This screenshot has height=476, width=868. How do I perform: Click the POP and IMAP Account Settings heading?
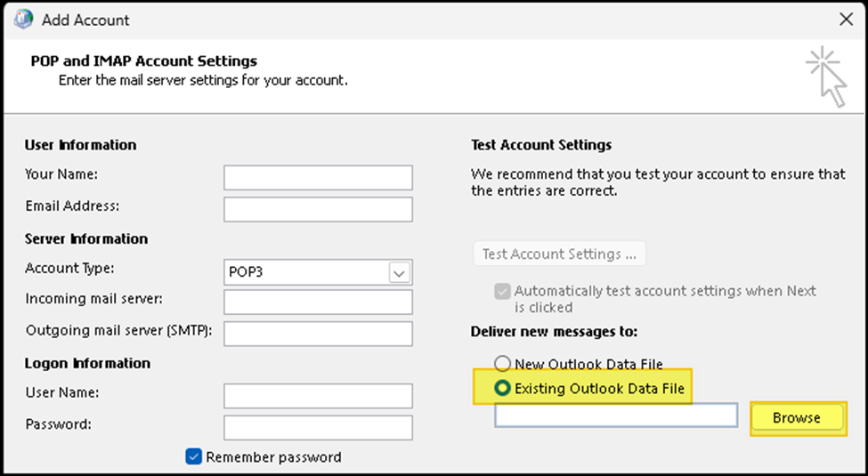144,61
